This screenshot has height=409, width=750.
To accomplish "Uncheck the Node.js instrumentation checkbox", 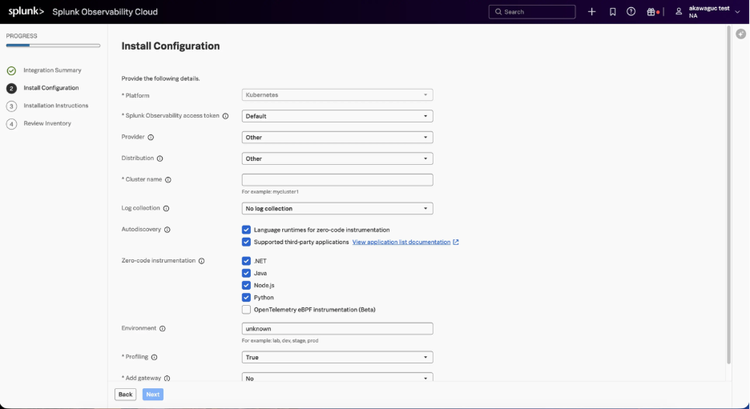I will 246,286.
